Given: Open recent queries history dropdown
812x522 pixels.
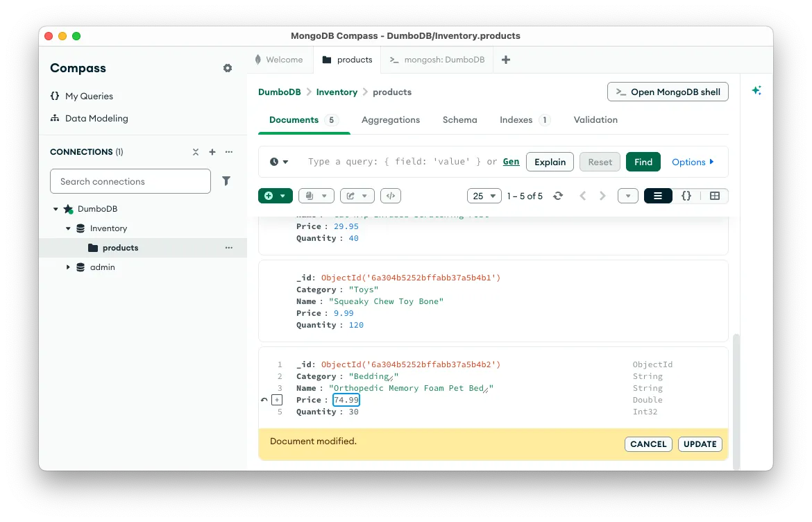Looking at the screenshot, I should (278, 162).
